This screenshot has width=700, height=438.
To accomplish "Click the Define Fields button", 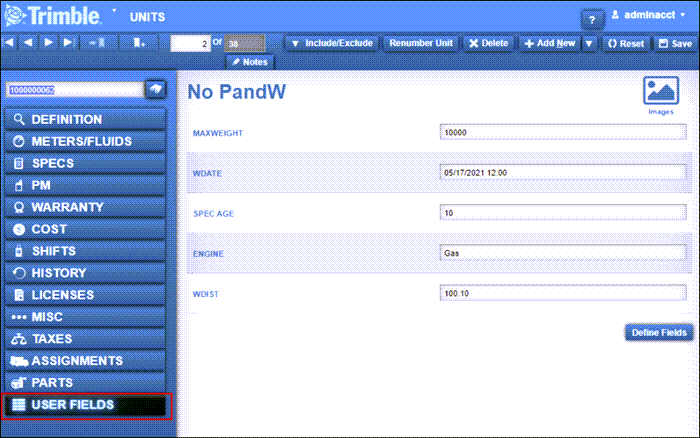I will pyautogui.click(x=659, y=333).
